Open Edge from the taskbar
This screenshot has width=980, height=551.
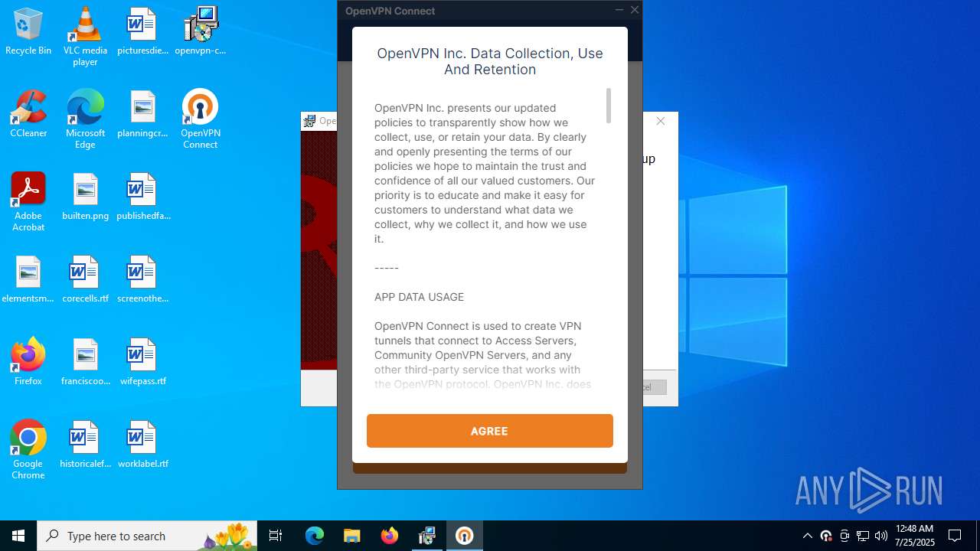point(315,536)
